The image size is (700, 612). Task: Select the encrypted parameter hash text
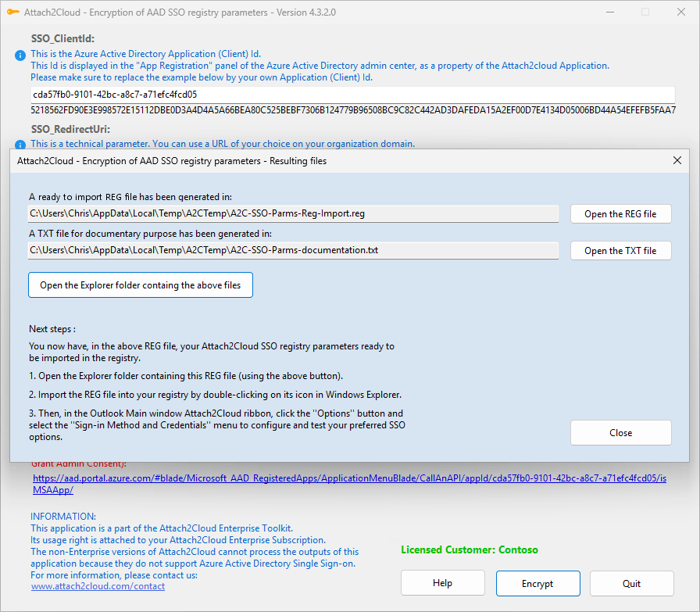[x=352, y=110]
